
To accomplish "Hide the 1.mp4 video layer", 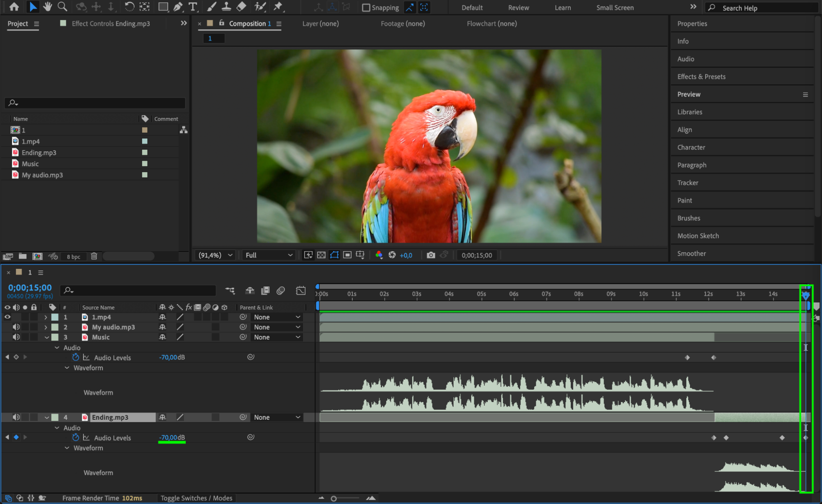I will pyautogui.click(x=7, y=317).
